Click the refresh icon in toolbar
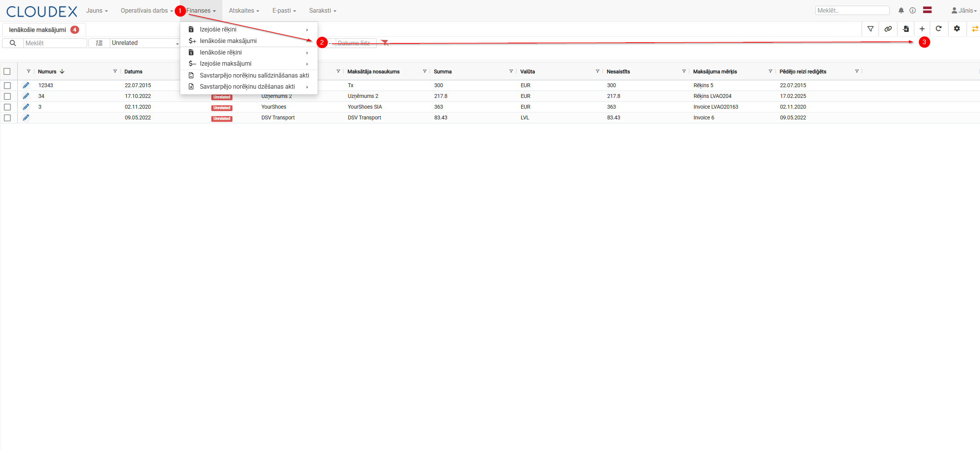This screenshot has width=980, height=450. coord(939,29)
